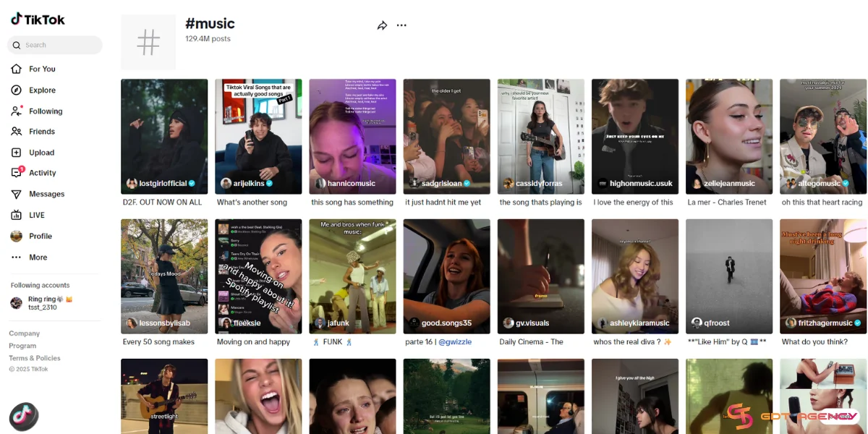The width and height of the screenshot is (868, 434).
Task: Open the Activity notifications icon
Action: click(16, 173)
